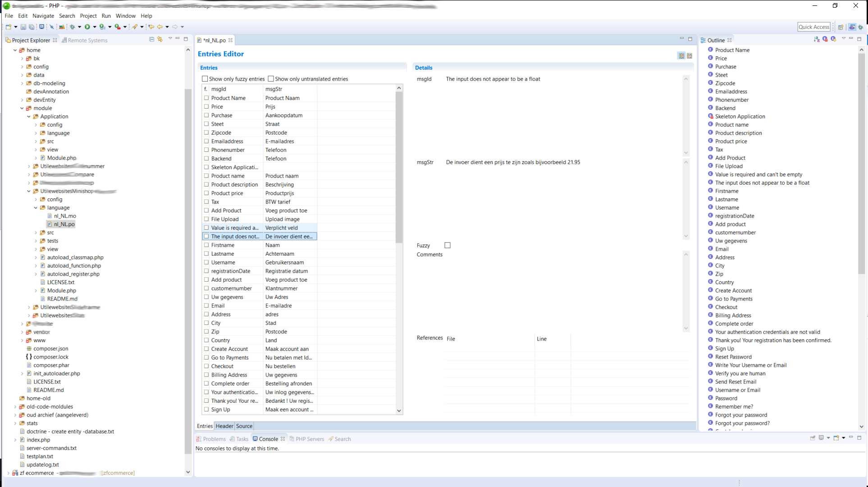Open the Header tab of the editor
The image size is (868, 487).
[224, 426]
